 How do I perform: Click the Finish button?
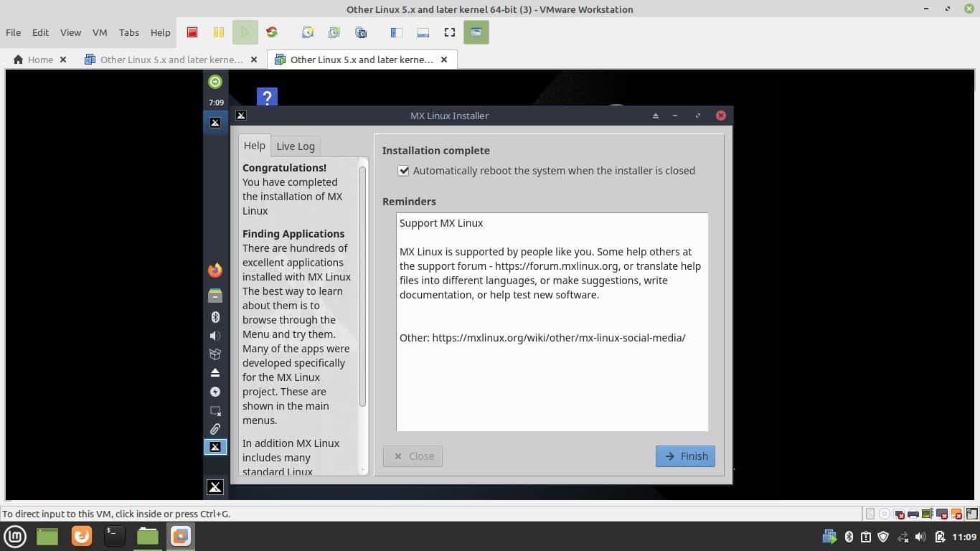[685, 456]
